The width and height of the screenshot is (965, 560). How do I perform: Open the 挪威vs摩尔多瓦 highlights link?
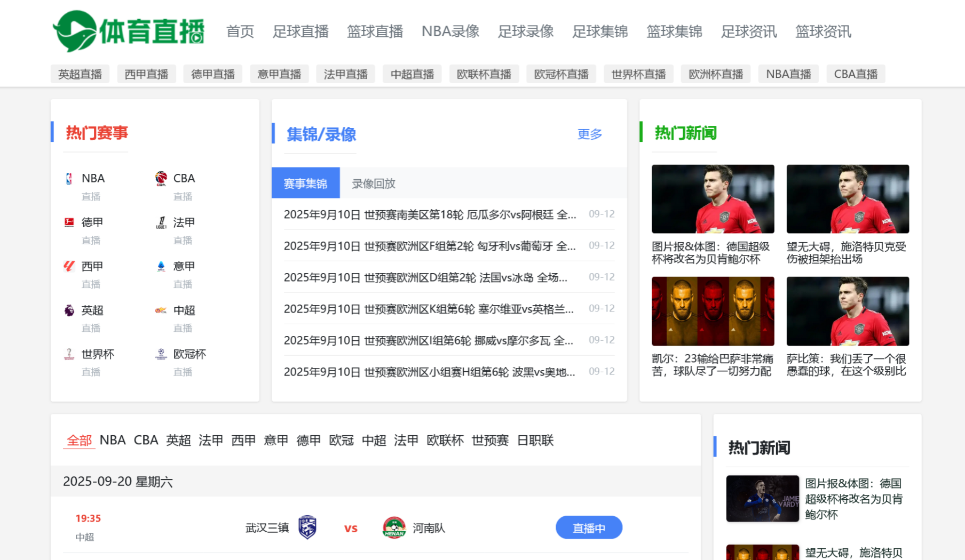pyautogui.click(x=429, y=340)
